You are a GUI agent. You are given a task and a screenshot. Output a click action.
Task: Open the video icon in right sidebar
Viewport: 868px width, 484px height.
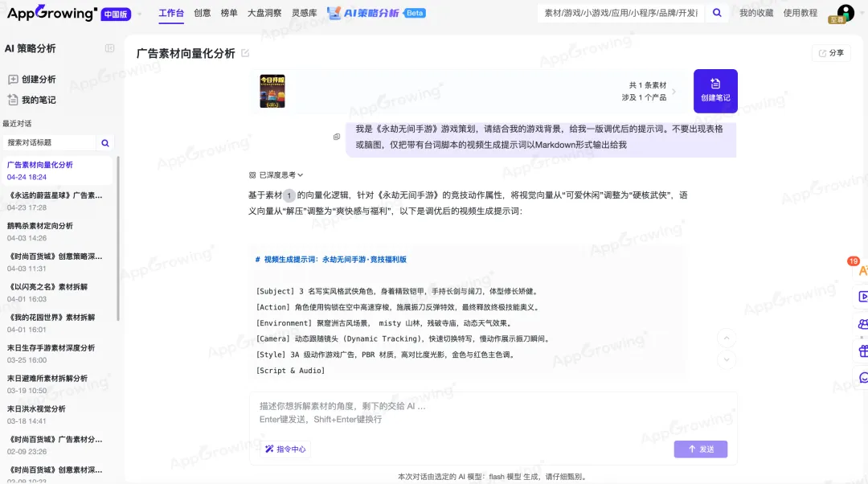point(862,297)
